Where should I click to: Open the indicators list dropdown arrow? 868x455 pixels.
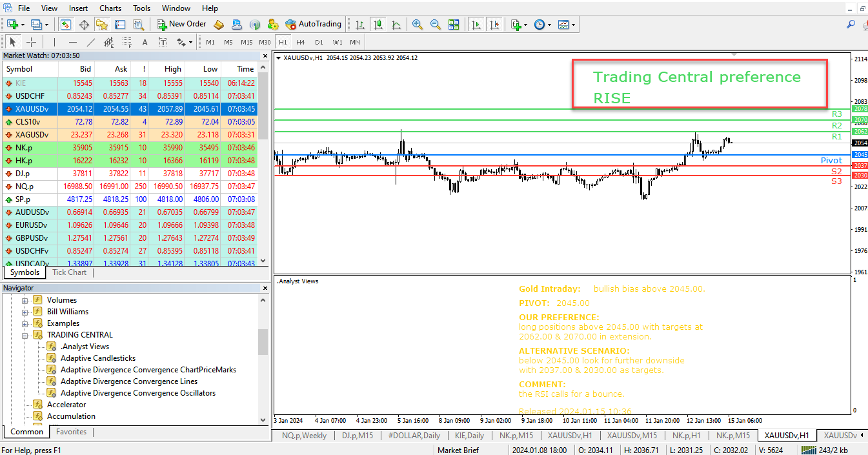[x=526, y=25]
